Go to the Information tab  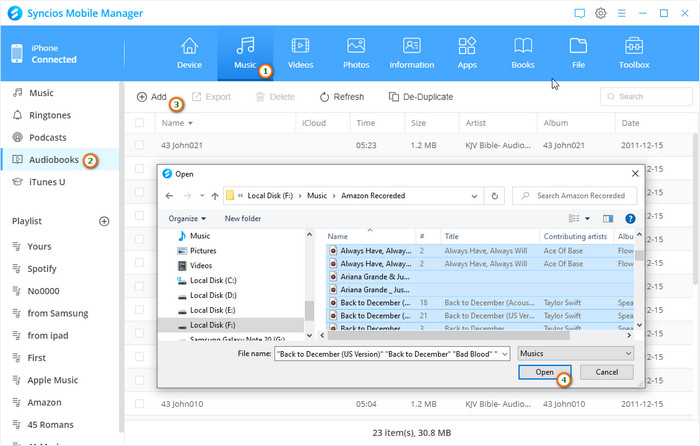coord(412,54)
